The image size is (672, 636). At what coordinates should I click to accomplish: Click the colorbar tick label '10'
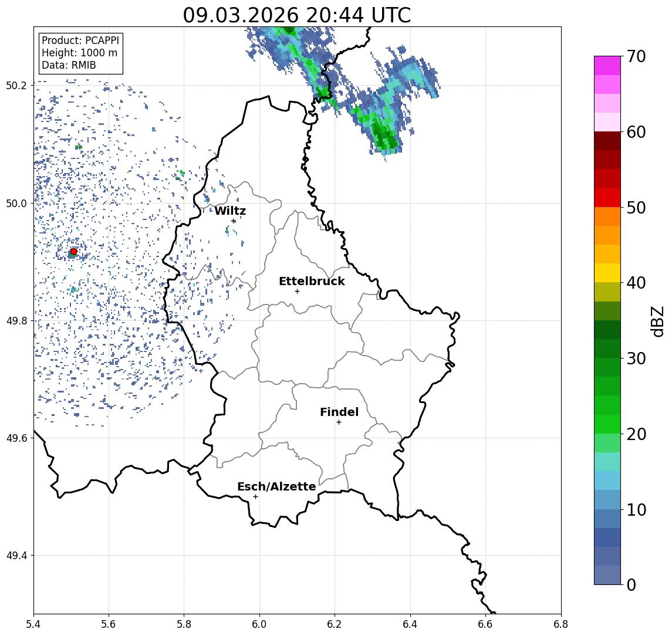click(x=636, y=510)
